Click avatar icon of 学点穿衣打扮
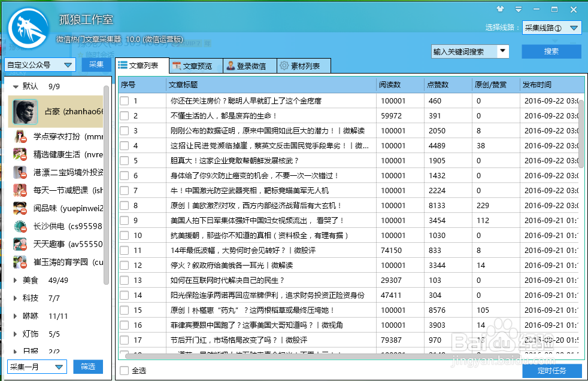 [20, 136]
